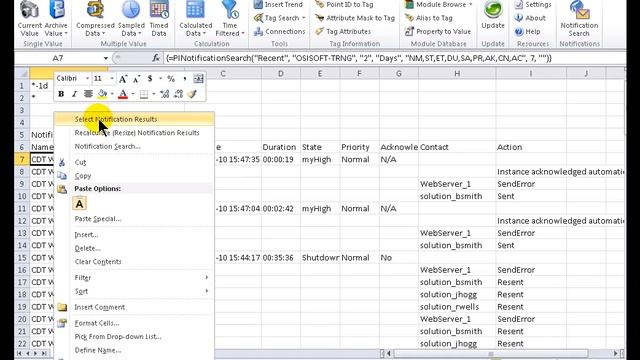Apply fill color from mini toolbar
Screen dimensions: 640x360
coord(102,94)
